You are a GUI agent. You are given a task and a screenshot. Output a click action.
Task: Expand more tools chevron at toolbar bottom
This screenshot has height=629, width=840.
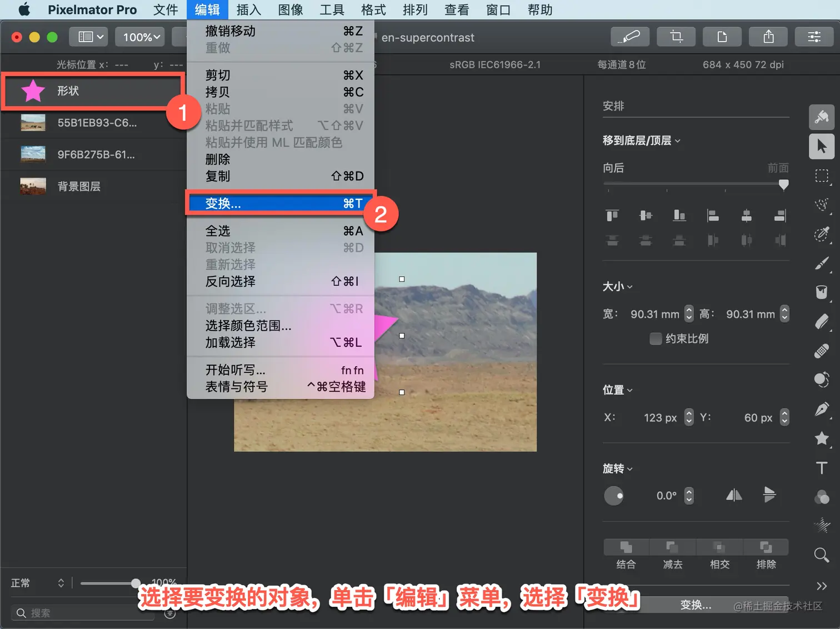(x=822, y=586)
